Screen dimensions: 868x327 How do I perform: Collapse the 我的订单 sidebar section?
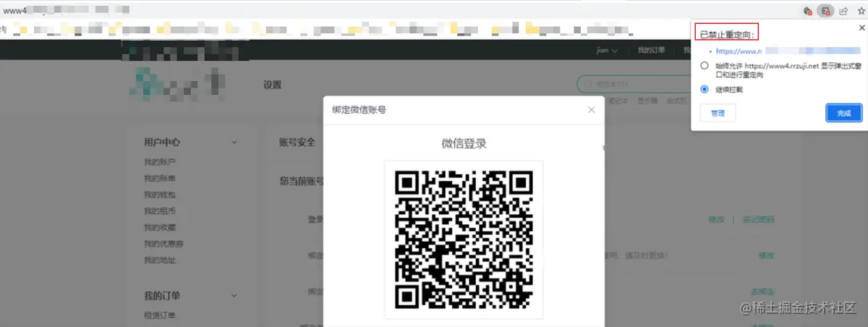point(234,296)
